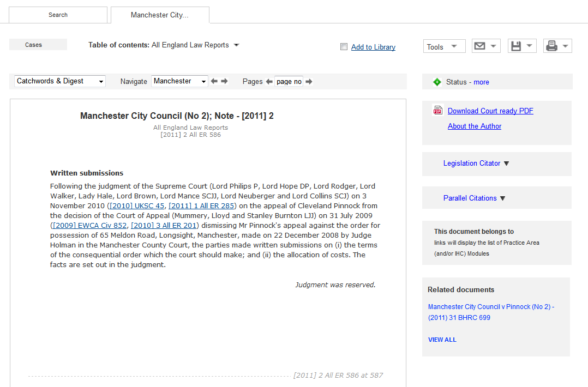Switch to the Search tab
Screen dimensions: 588x387
point(58,15)
